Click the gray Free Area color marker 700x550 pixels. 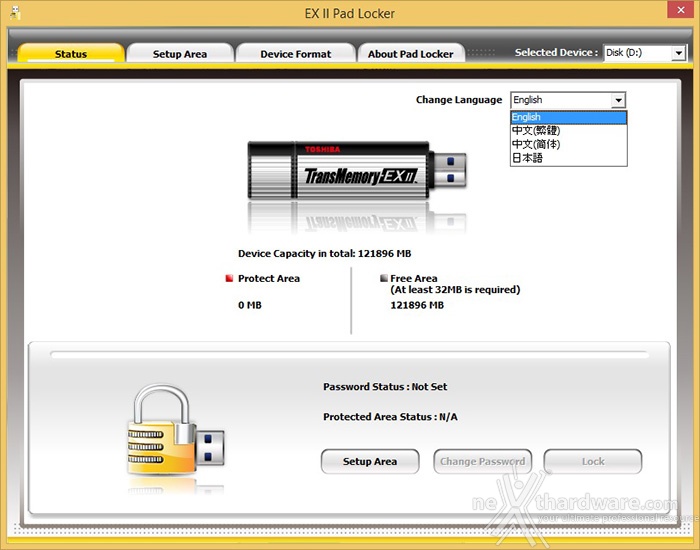pyautogui.click(x=383, y=278)
